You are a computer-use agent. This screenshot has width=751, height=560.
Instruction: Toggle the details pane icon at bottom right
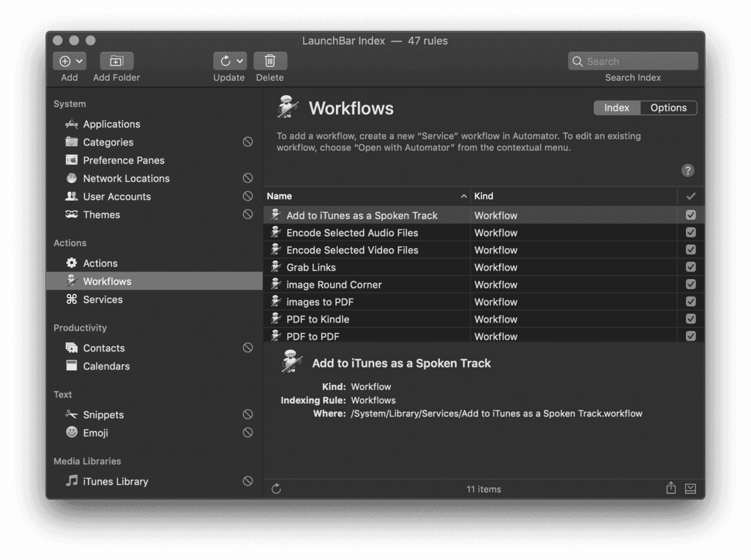point(690,489)
